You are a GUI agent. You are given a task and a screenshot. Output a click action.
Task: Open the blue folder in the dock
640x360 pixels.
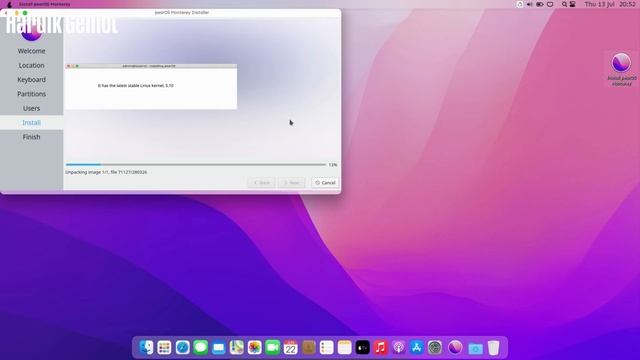coord(475,348)
